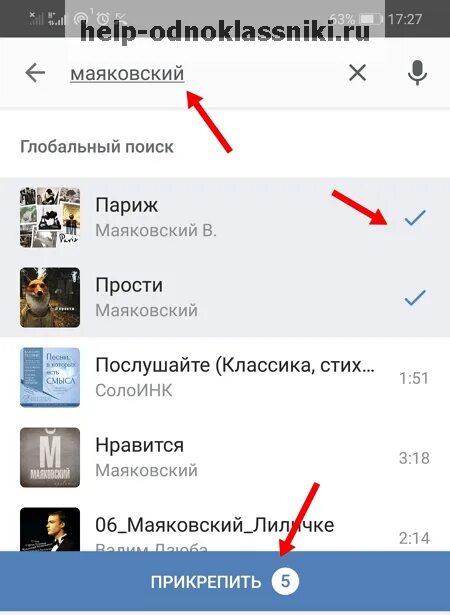Activate voice search microphone icon
This screenshot has width=450, height=615.
pos(417,73)
